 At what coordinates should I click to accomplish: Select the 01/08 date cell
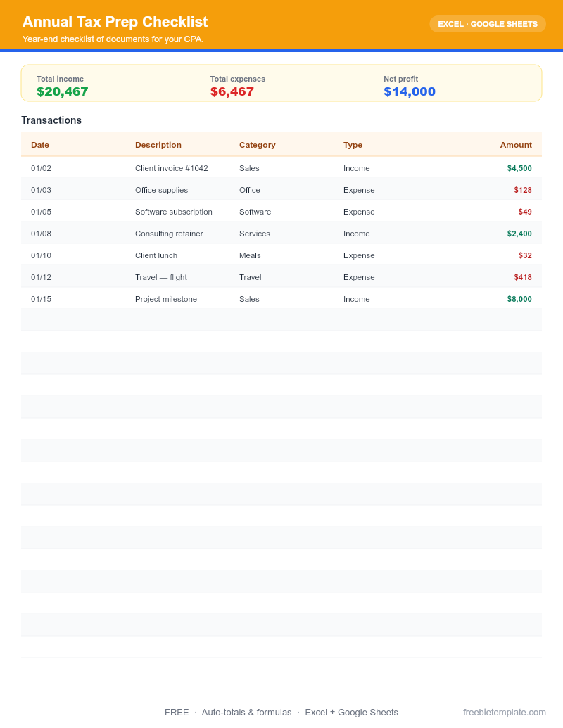point(41,234)
